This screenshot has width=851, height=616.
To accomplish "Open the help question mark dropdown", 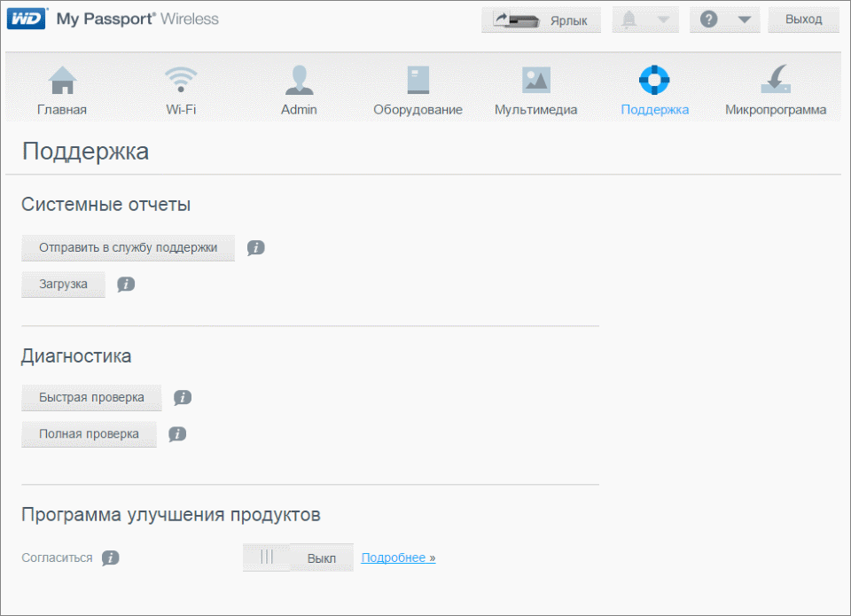I will click(x=724, y=19).
